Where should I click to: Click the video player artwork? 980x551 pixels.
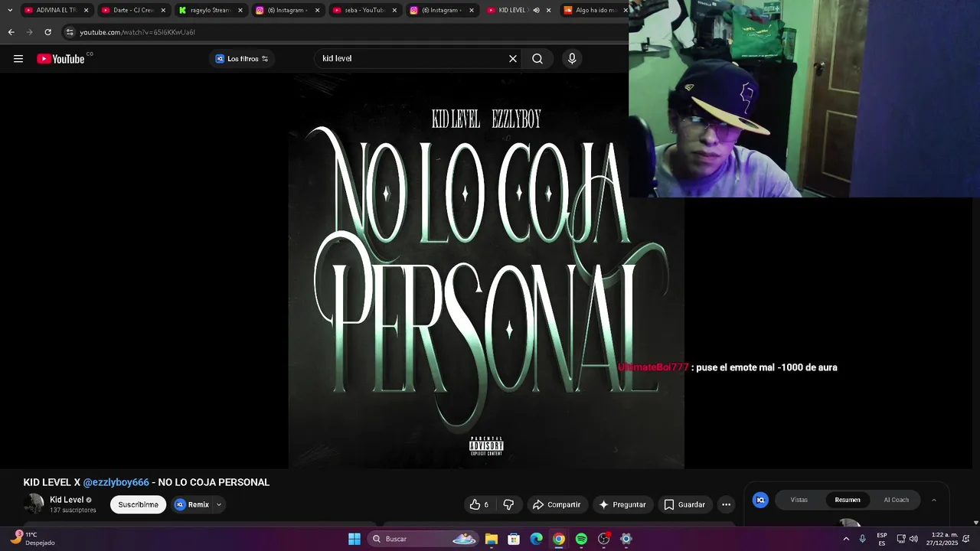tap(486, 271)
